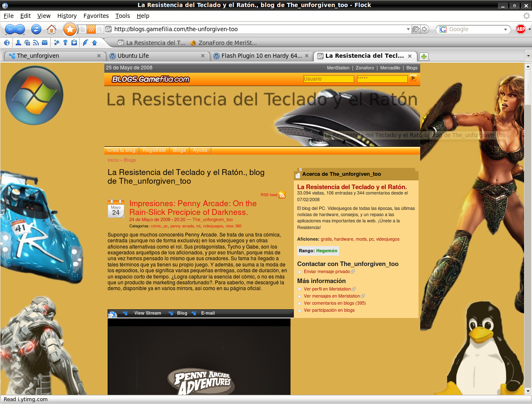
Task: Go to the Home page icon
Action: pos(52,29)
